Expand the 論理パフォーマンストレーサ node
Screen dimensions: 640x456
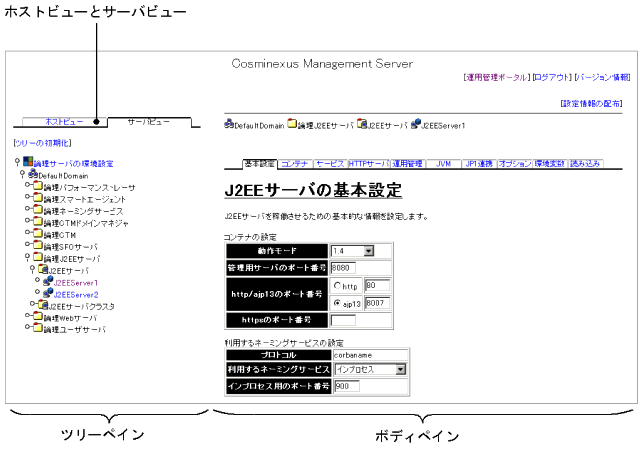[28, 185]
